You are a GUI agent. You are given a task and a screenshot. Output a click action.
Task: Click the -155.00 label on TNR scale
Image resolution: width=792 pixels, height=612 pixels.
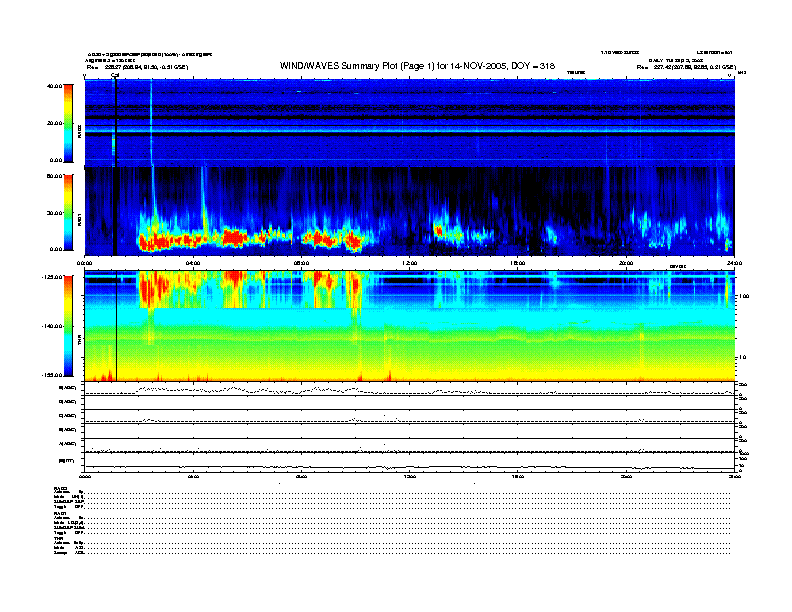tap(53, 375)
